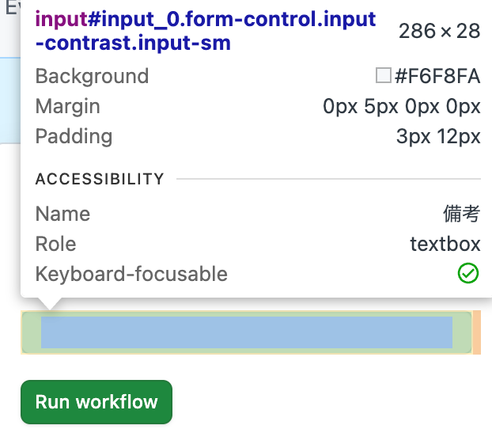
Task: Click the textbox role value
Action: pyautogui.click(x=445, y=244)
